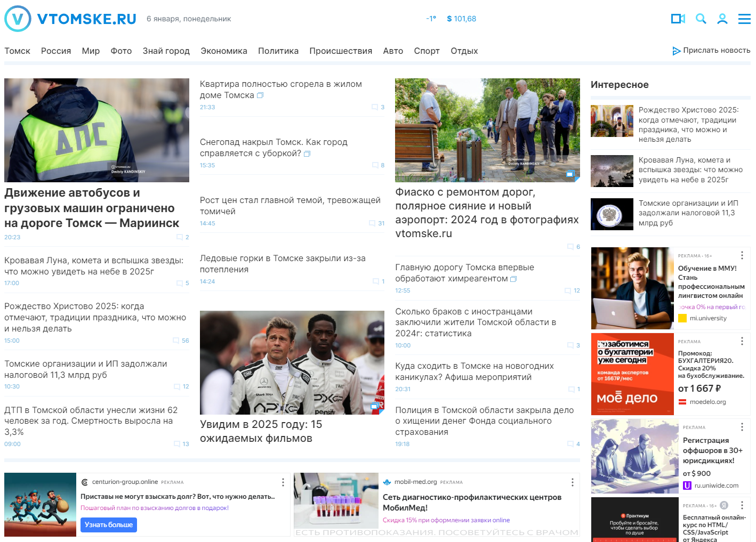This screenshot has height=542, width=756.
Task: Click the dollar rate 101,68
Action: 462,19
